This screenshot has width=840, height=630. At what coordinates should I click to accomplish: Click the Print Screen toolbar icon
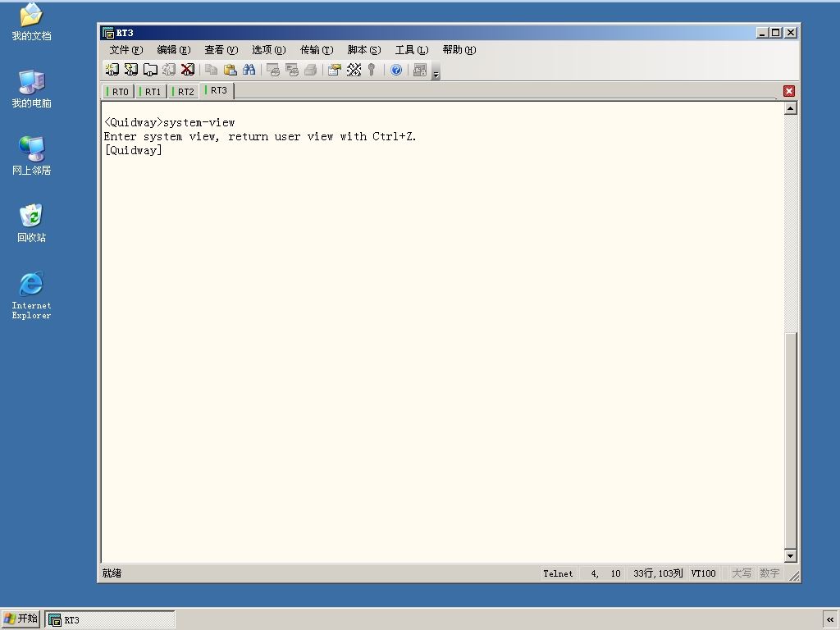(272, 70)
